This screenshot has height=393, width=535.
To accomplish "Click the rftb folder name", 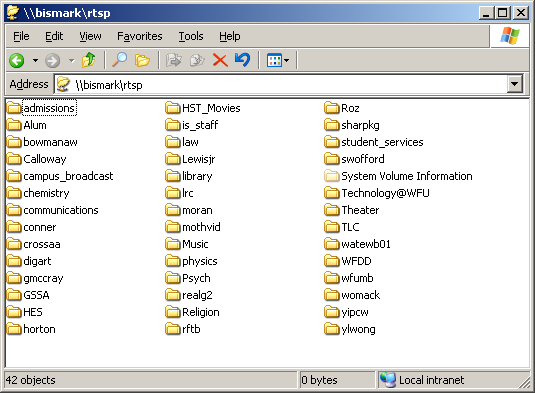I will [191, 329].
